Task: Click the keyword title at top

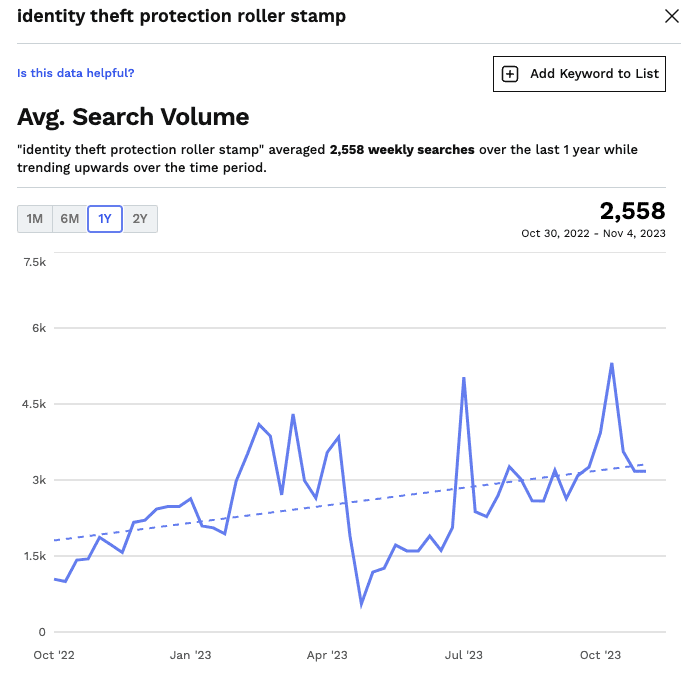Action: pos(182,16)
